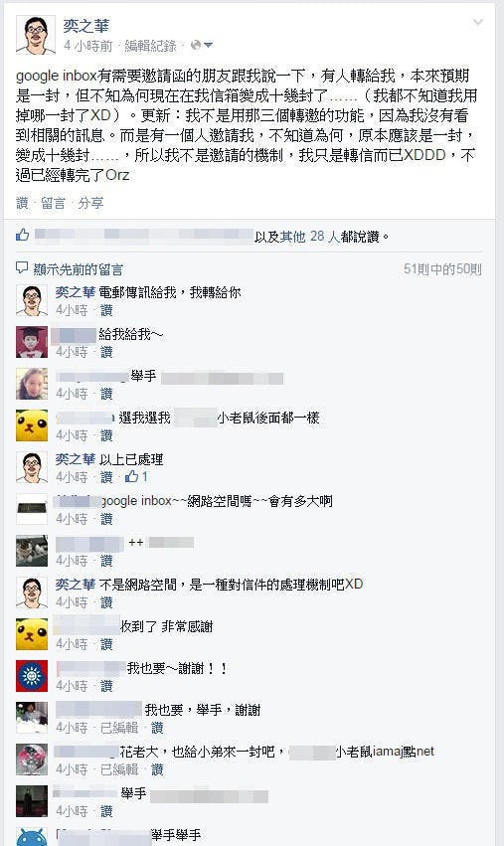Like the 電郵傳訊給我 comment

tap(106, 310)
